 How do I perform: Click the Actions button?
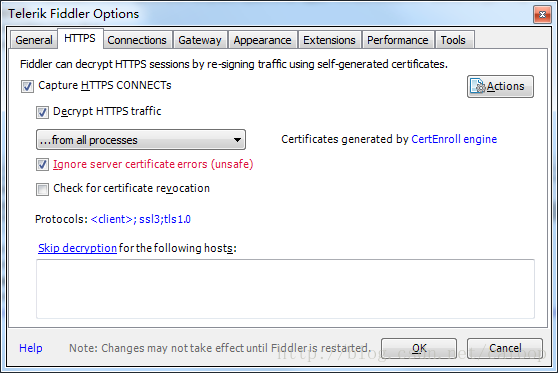[x=500, y=86]
